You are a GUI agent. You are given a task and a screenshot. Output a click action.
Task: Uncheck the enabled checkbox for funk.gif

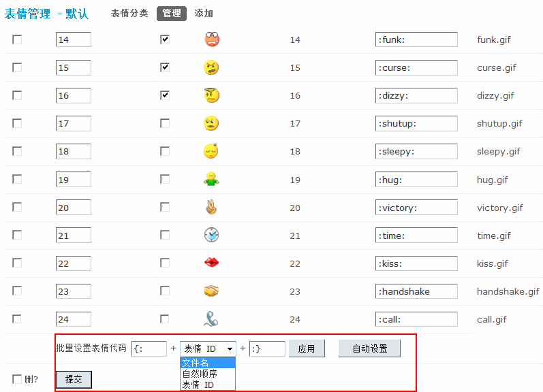165,39
